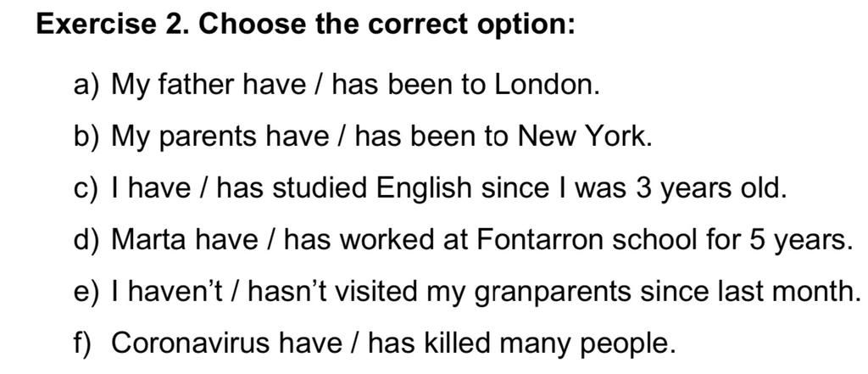
Task: Click New York in sentence b
Action: pos(585,137)
